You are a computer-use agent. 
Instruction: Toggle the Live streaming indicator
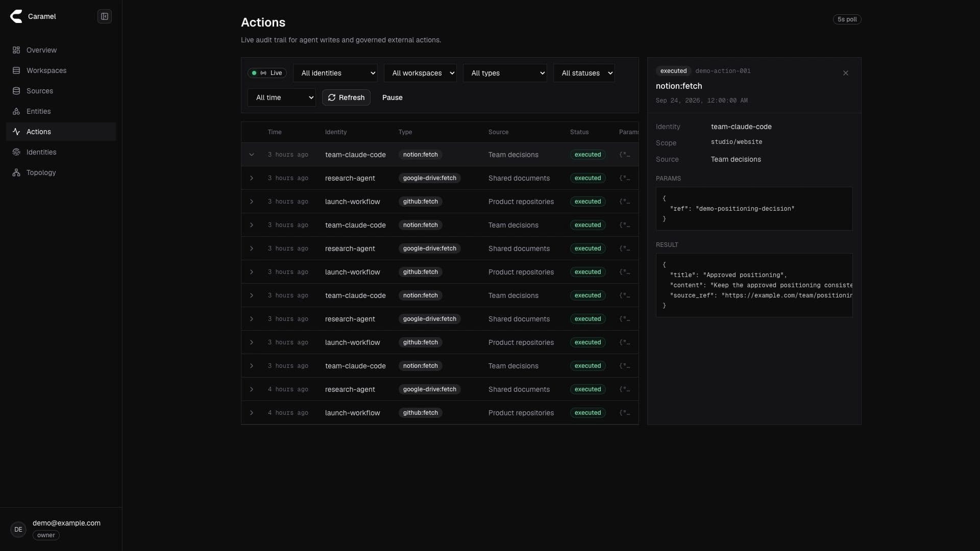[267, 73]
